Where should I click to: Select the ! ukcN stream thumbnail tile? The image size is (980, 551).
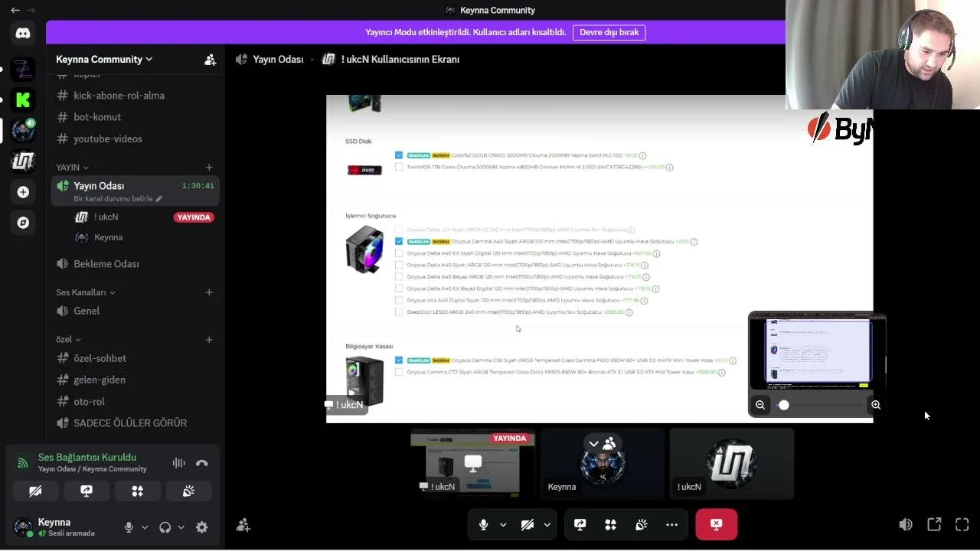[x=472, y=463]
